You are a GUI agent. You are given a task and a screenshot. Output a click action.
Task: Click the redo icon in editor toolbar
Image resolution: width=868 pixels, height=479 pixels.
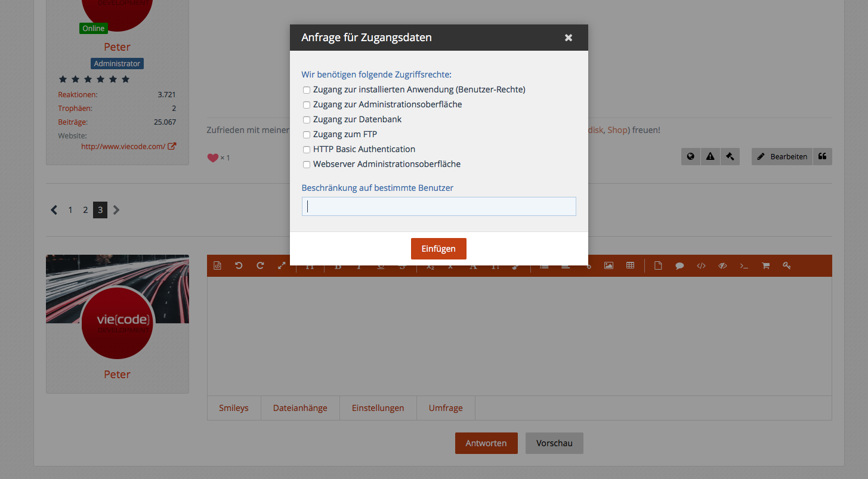(260, 266)
